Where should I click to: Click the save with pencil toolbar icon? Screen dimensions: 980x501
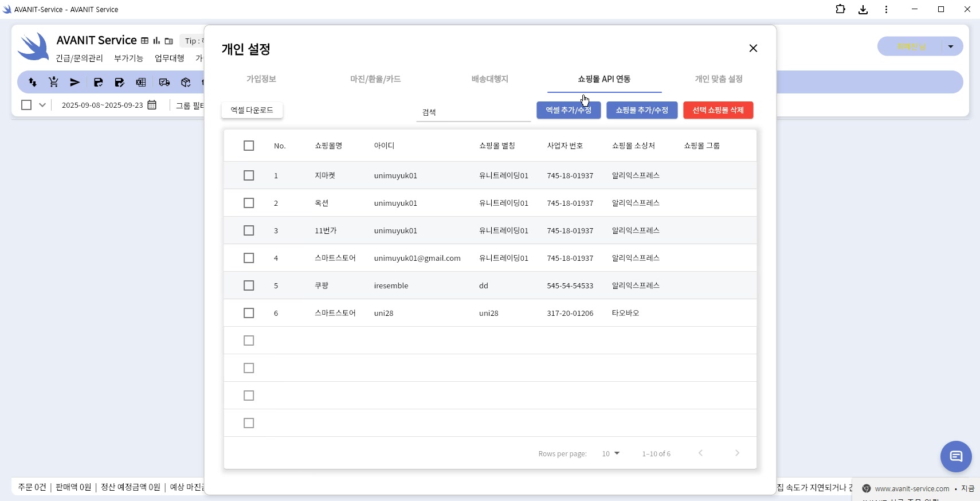point(119,82)
